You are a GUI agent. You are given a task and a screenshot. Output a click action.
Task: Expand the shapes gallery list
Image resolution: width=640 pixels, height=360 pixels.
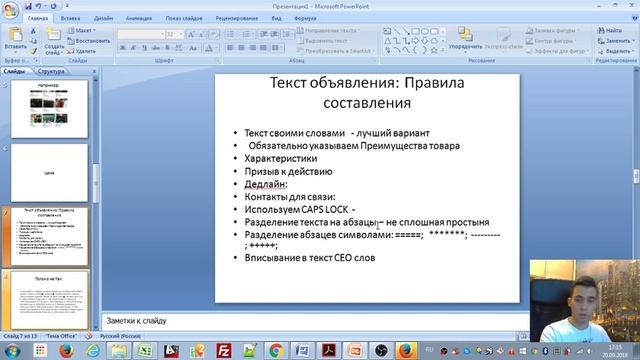[443, 51]
